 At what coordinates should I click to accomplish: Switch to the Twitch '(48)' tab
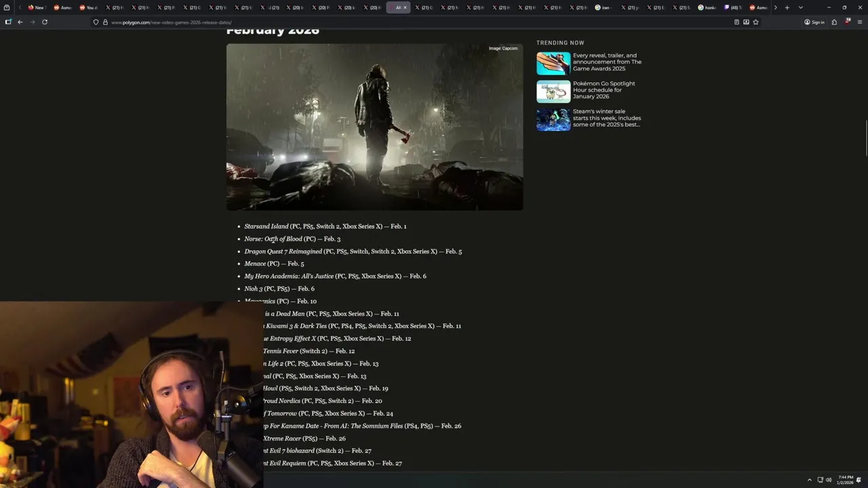tap(732, 7)
